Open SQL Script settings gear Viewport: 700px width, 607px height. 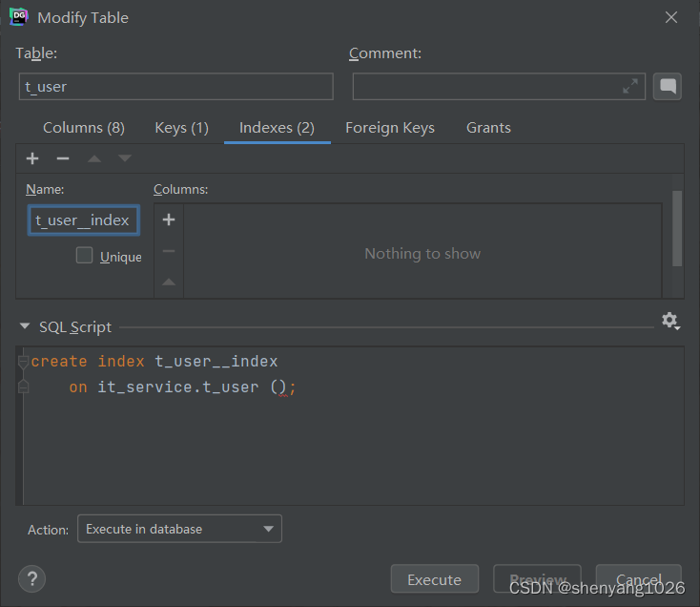(669, 322)
